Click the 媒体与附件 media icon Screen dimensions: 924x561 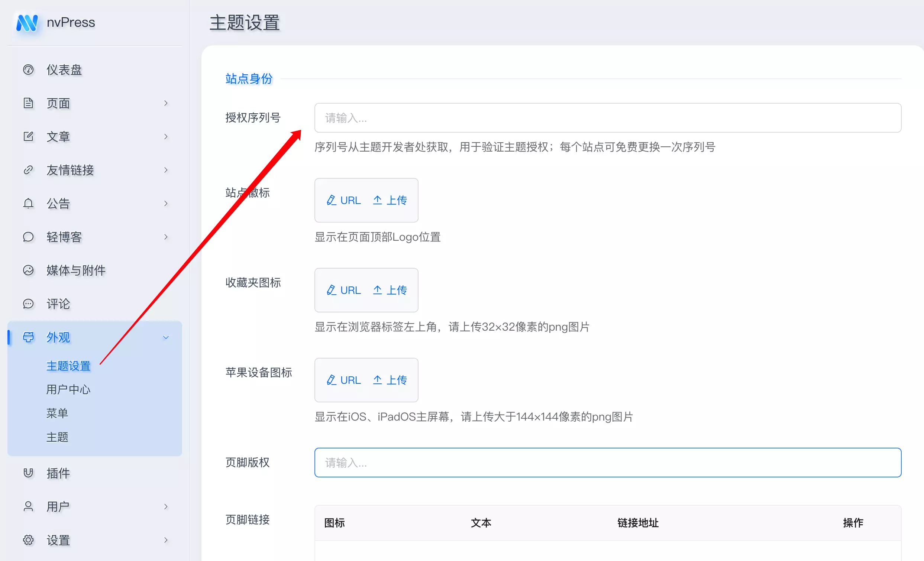28,270
